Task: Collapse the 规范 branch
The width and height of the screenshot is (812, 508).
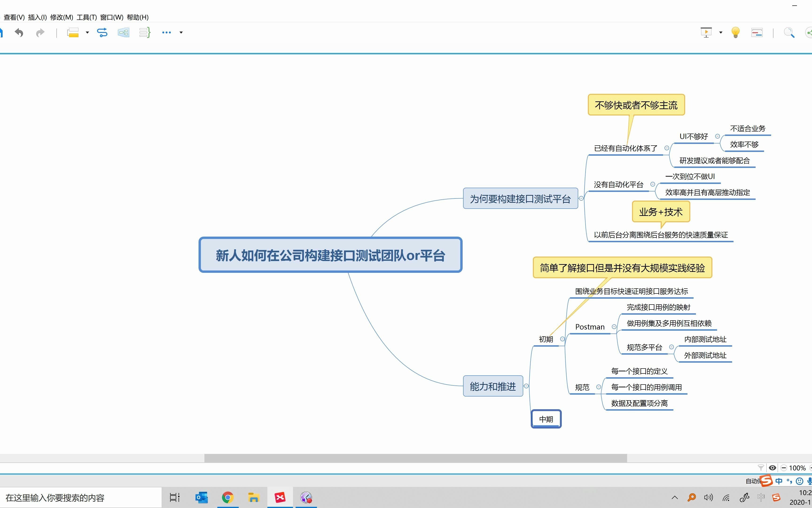Action: (599, 387)
